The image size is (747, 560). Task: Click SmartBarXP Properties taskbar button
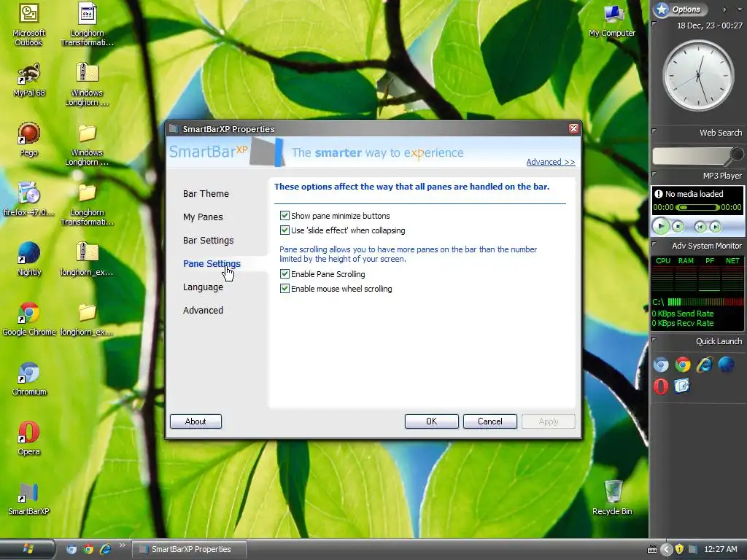point(189,549)
